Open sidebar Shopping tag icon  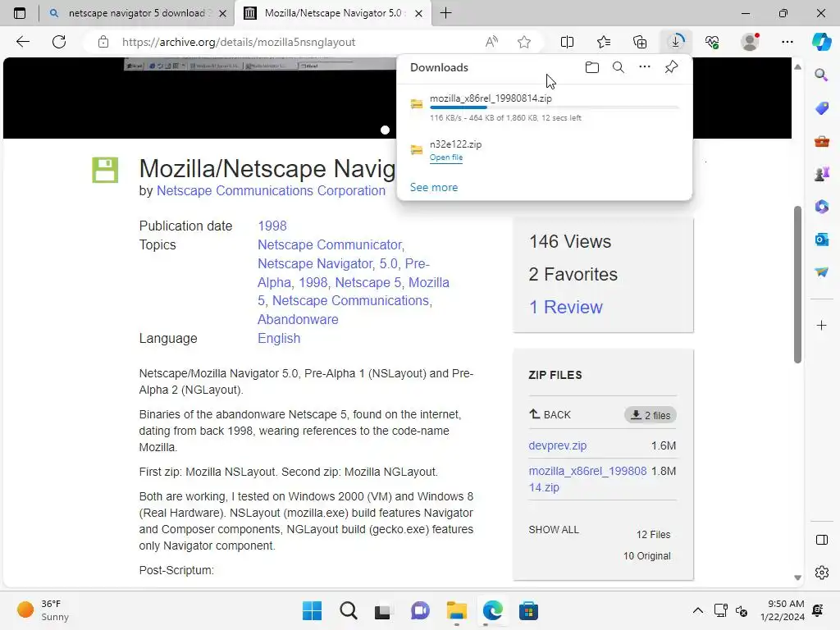coord(821,108)
